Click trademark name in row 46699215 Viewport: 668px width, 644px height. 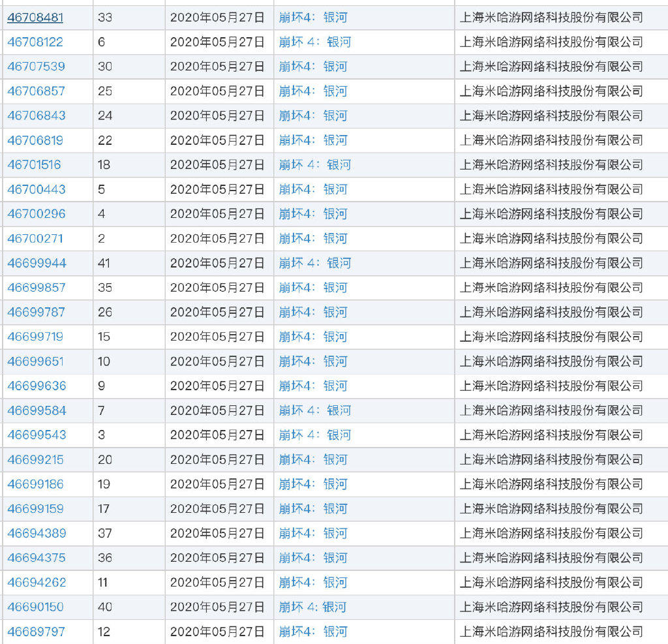click(x=313, y=459)
